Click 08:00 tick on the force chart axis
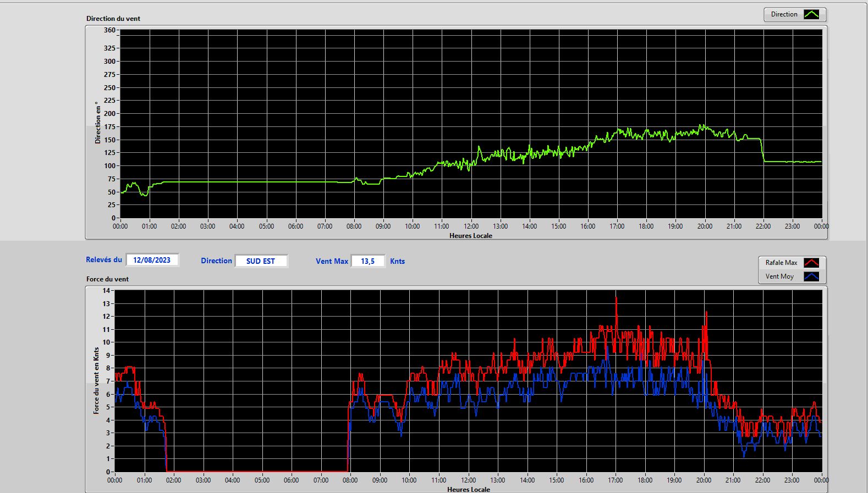This screenshot has width=868, height=493. (x=350, y=480)
